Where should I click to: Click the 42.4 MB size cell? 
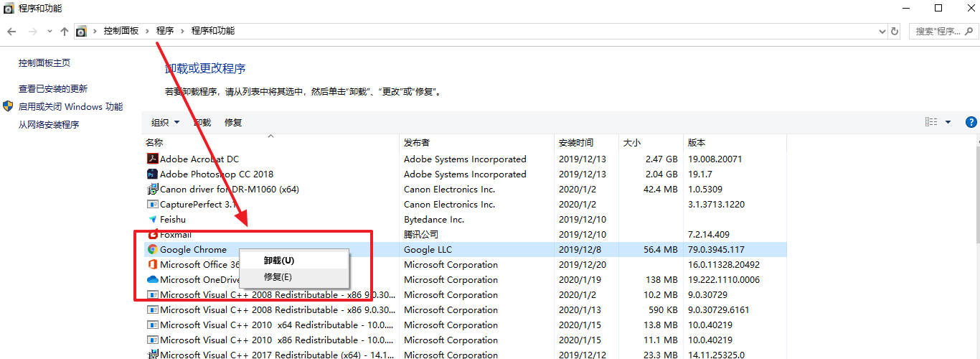point(660,190)
